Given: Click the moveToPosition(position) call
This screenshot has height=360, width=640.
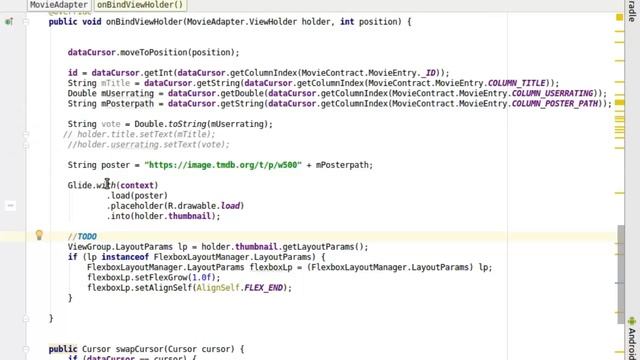Looking at the screenshot, I should pyautogui.click(x=179, y=53).
